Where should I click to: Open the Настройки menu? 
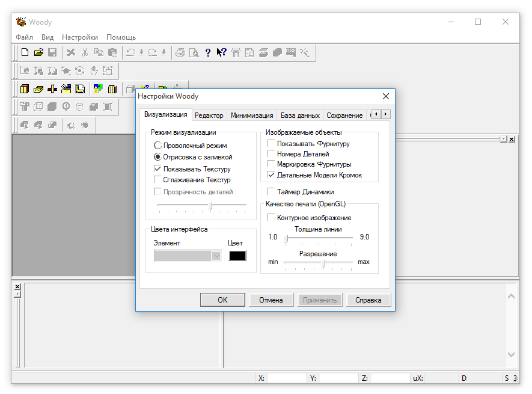point(80,37)
